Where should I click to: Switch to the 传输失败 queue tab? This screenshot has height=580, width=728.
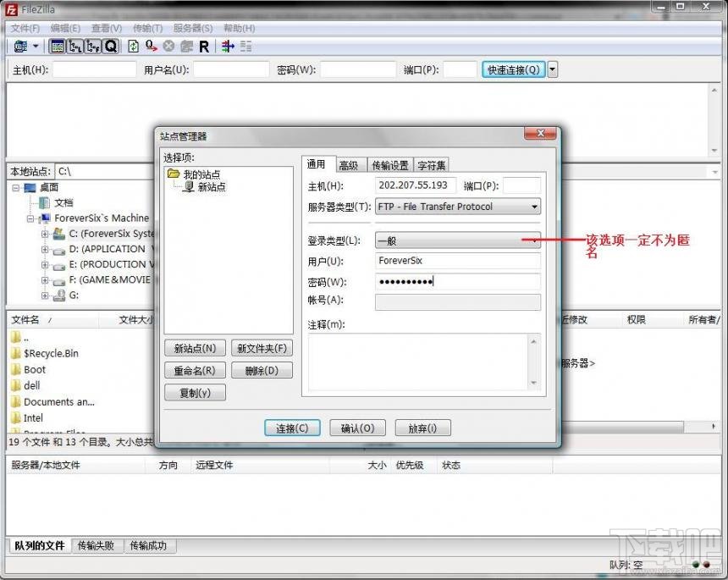pos(97,545)
